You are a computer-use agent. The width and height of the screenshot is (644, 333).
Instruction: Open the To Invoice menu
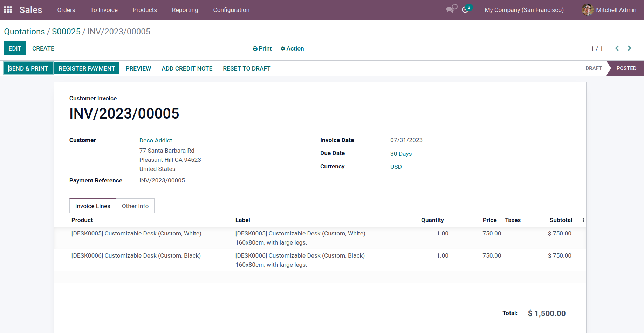tap(104, 10)
